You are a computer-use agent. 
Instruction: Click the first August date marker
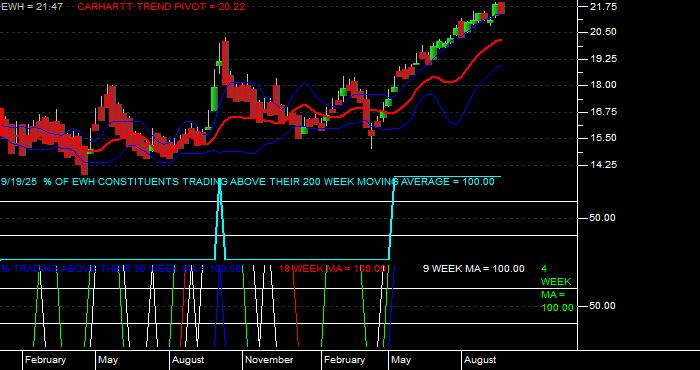click(x=188, y=360)
